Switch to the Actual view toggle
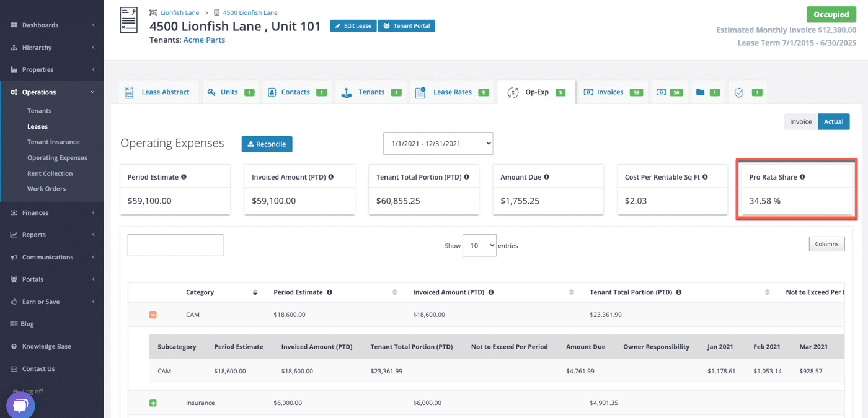868x418 pixels. (x=833, y=121)
